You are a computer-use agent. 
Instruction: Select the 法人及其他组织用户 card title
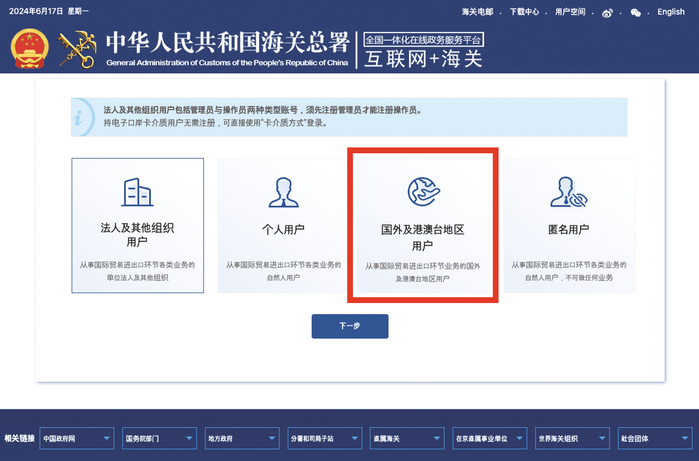click(x=137, y=235)
